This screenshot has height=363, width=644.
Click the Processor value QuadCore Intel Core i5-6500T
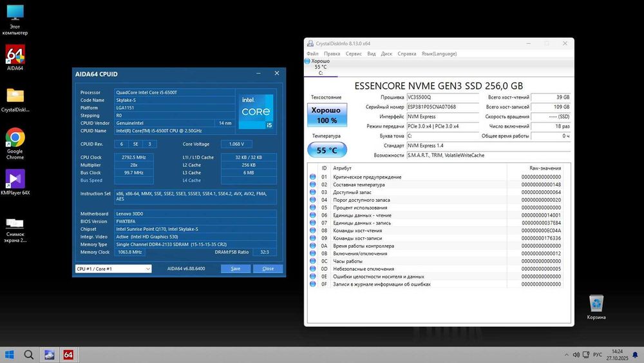coord(175,92)
